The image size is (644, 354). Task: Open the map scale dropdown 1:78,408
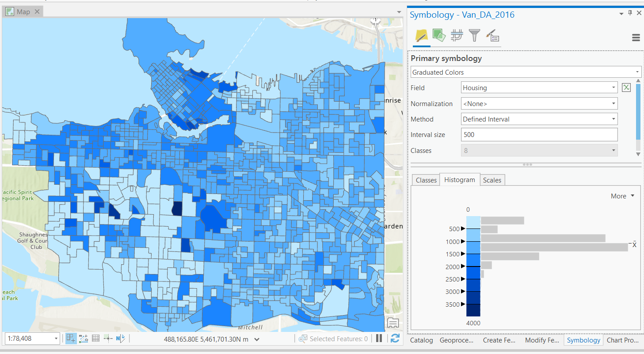click(x=56, y=339)
